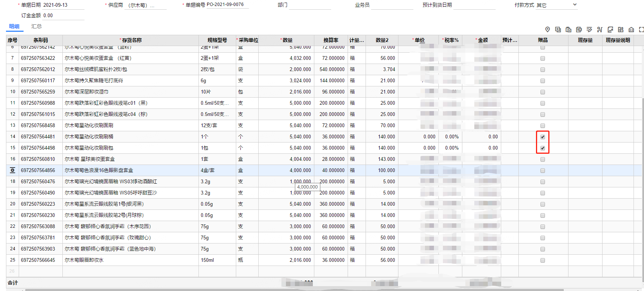Select the 税率 cell 0.00% in row 15

(x=450, y=148)
